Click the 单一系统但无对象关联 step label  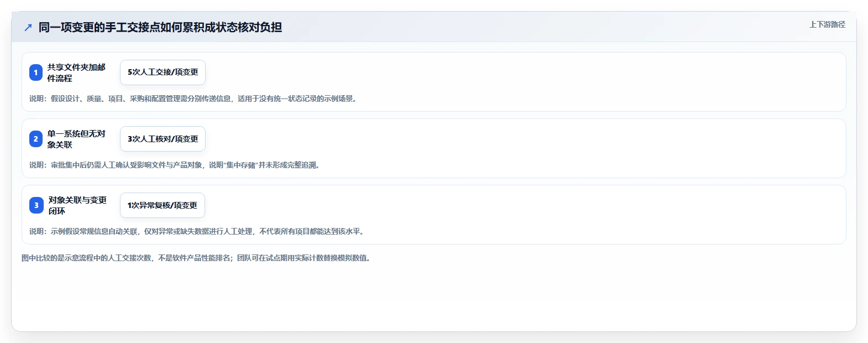pyautogui.click(x=76, y=139)
